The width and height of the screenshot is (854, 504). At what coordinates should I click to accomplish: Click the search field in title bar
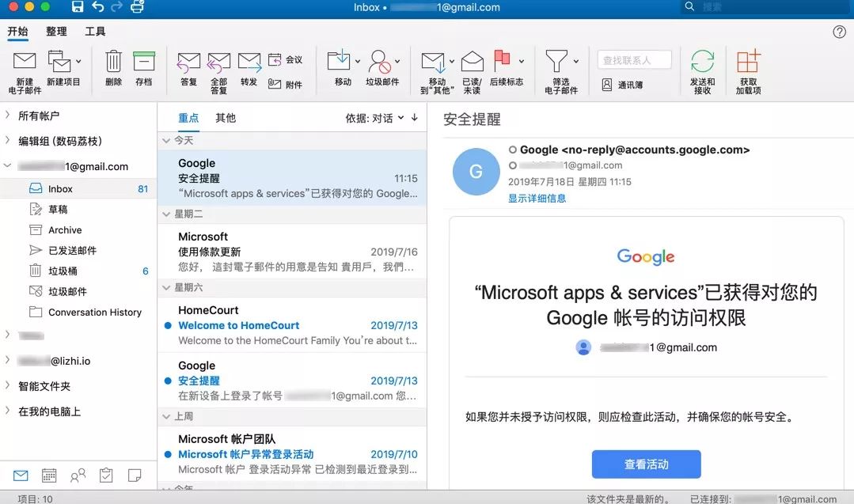point(765,6)
